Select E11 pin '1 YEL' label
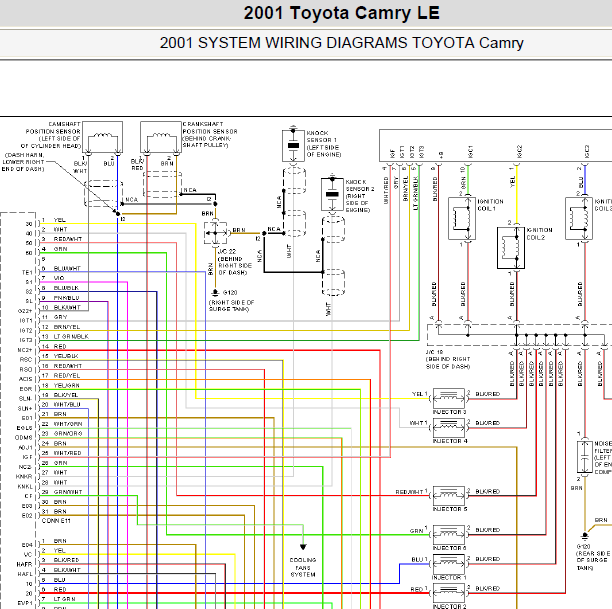 tap(53, 220)
